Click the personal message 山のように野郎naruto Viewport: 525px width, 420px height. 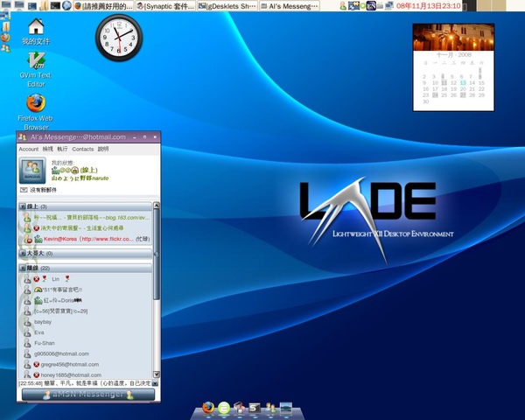[x=80, y=178]
